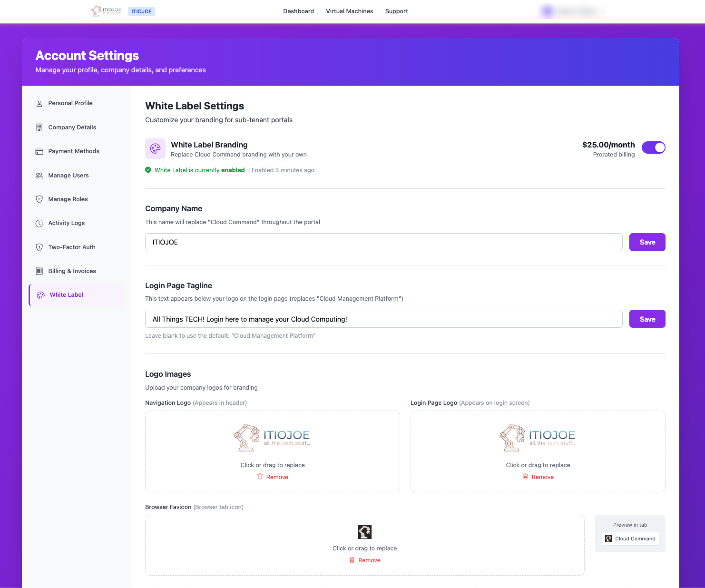Remove the Browser Favicon

pos(365,560)
